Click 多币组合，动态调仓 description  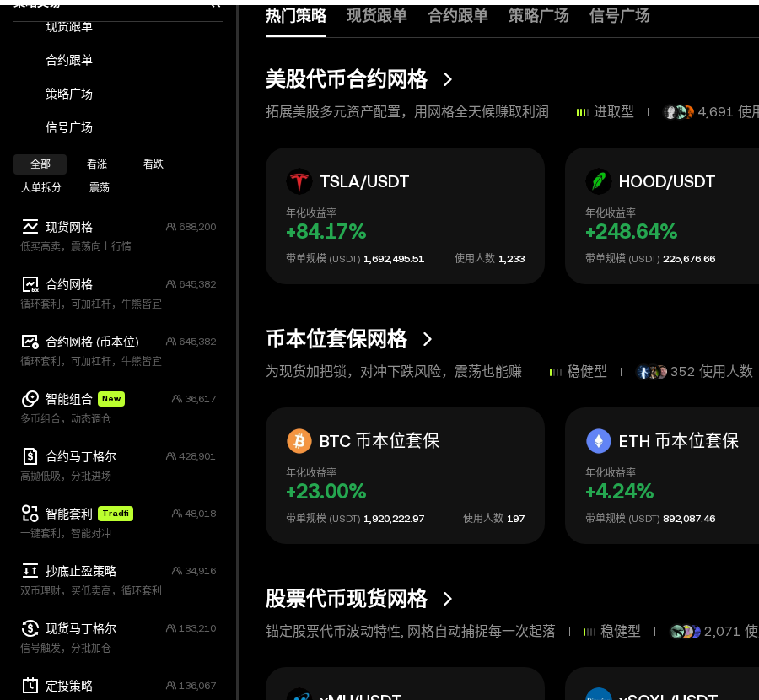click(65, 419)
